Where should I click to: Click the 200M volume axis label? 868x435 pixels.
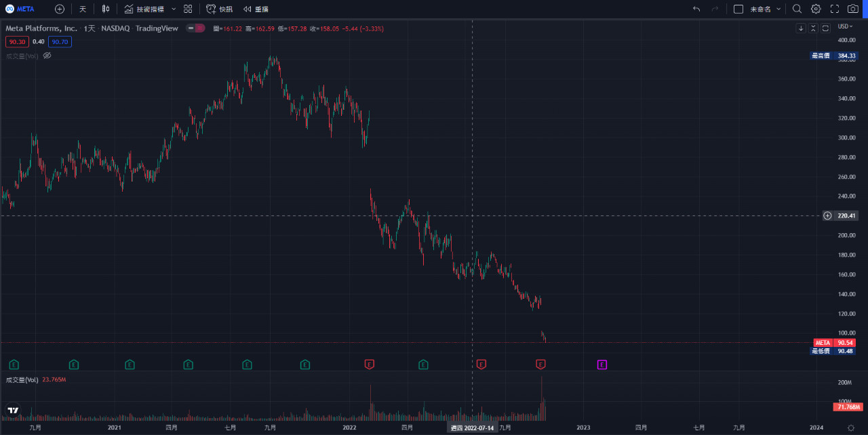click(x=845, y=383)
